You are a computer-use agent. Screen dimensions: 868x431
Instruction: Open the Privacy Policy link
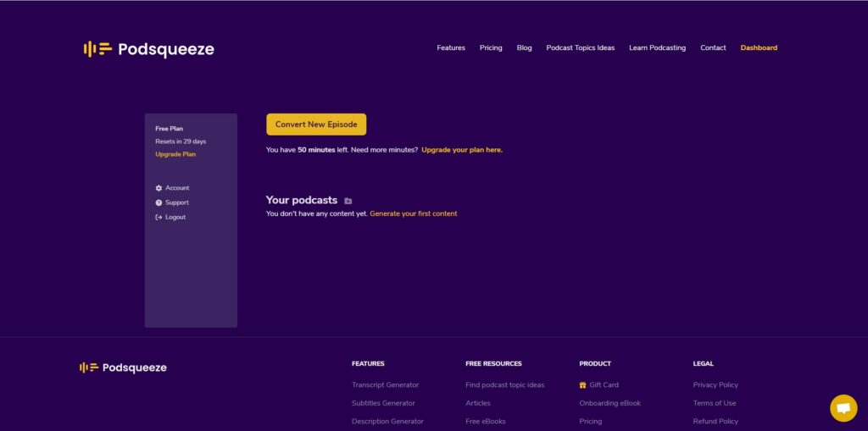pyautogui.click(x=715, y=385)
